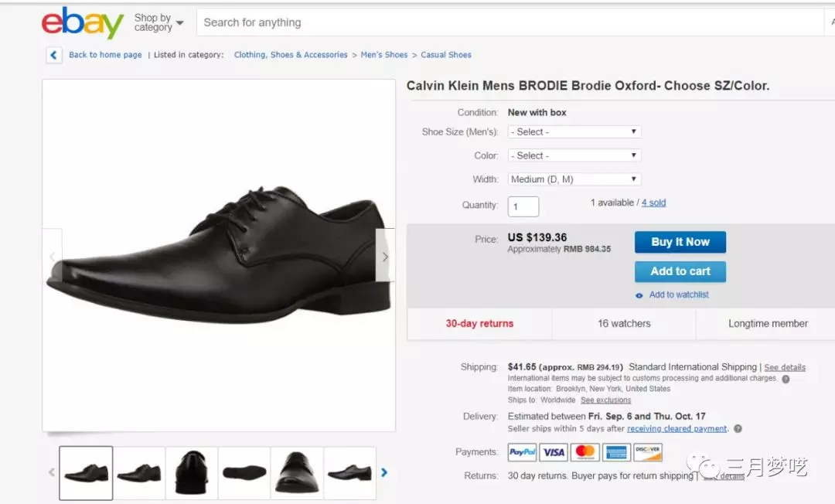Click the PayPal payment icon

click(x=523, y=452)
